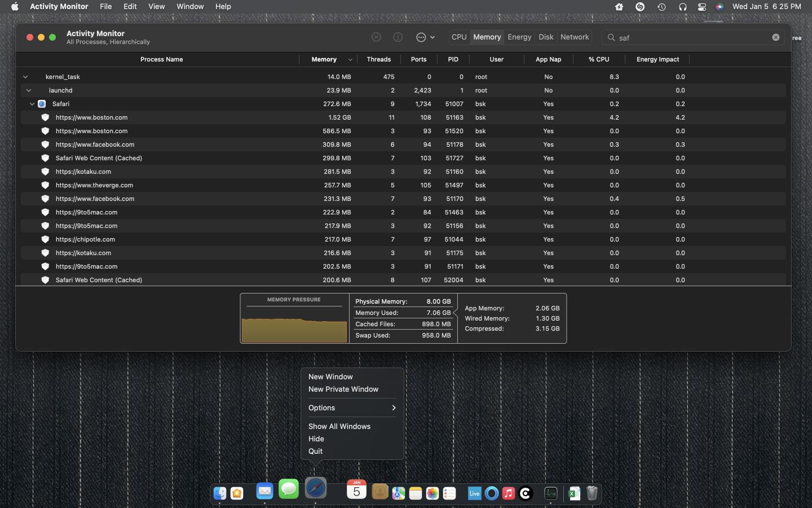Viewport: 812px width, 508px height.
Task: Clear the search field with X button
Action: pyautogui.click(x=776, y=37)
